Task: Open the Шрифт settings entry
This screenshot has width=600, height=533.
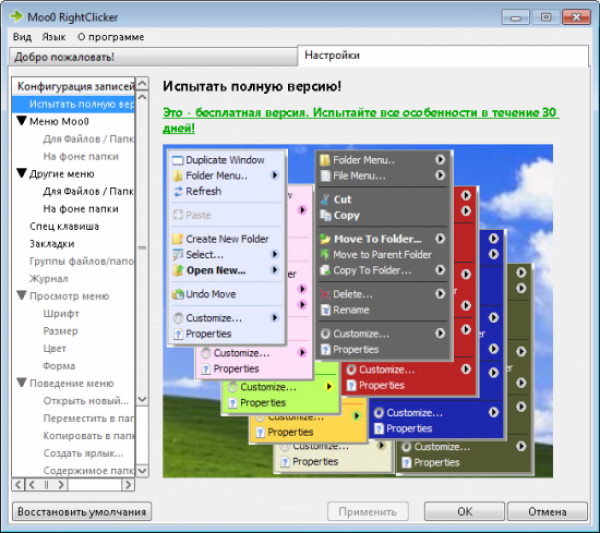Action: [61, 314]
